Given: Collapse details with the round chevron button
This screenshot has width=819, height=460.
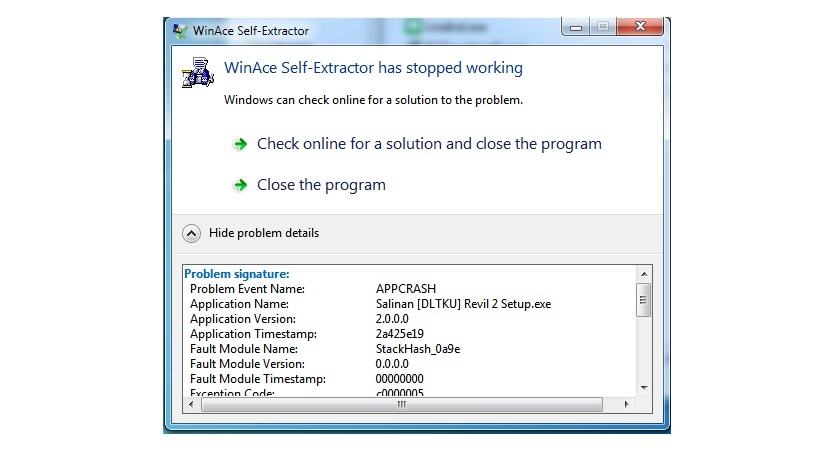Looking at the screenshot, I should [x=191, y=233].
